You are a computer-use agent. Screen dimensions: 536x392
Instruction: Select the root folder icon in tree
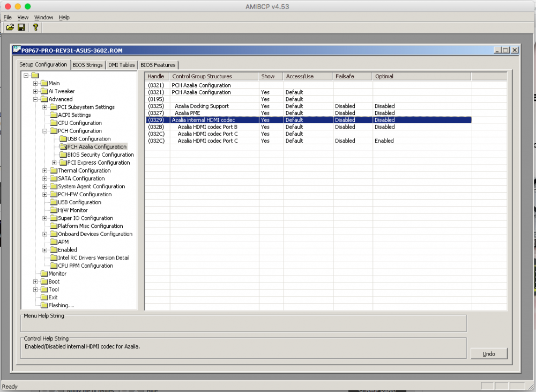coord(35,75)
